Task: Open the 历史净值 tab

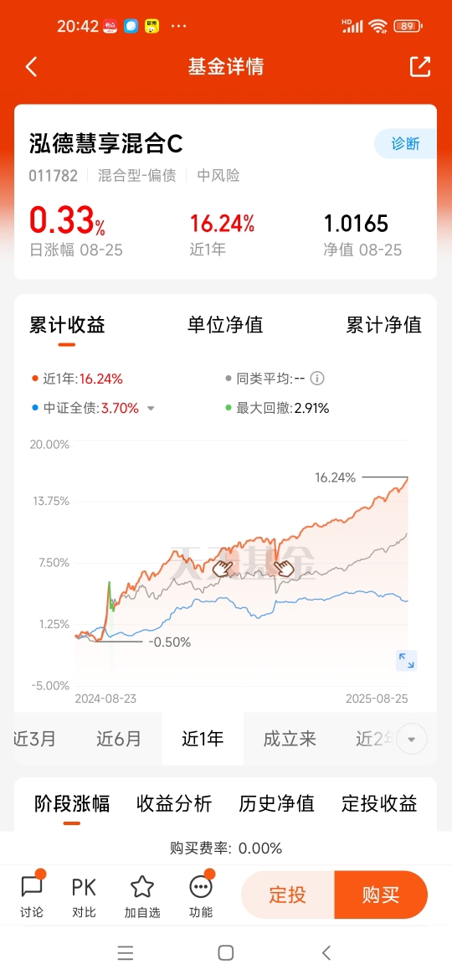Action: (x=276, y=804)
